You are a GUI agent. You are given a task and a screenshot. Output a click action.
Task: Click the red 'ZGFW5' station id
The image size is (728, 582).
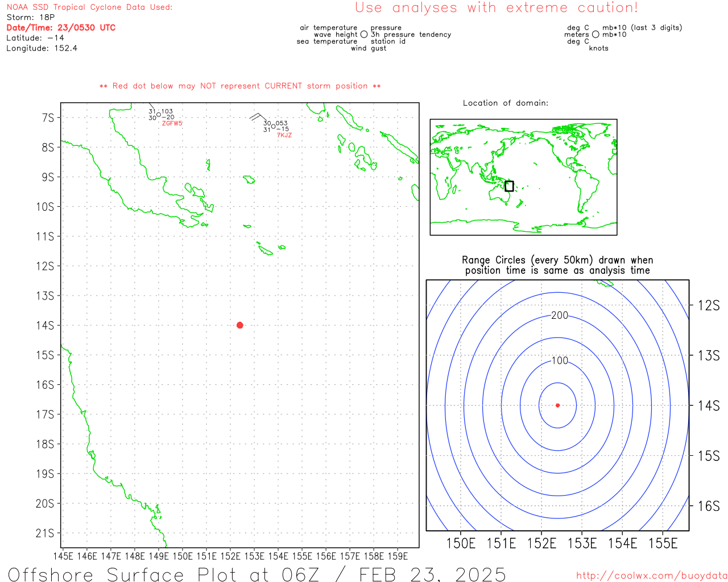pyautogui.click(x=172, y=123)
